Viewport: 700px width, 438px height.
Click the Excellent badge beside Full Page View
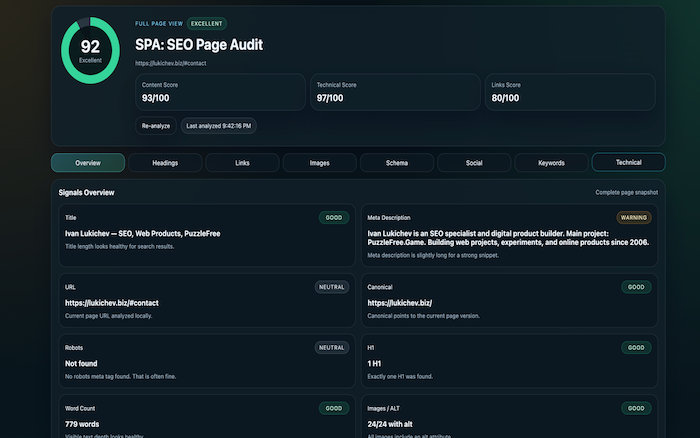[x=206, y=23]
